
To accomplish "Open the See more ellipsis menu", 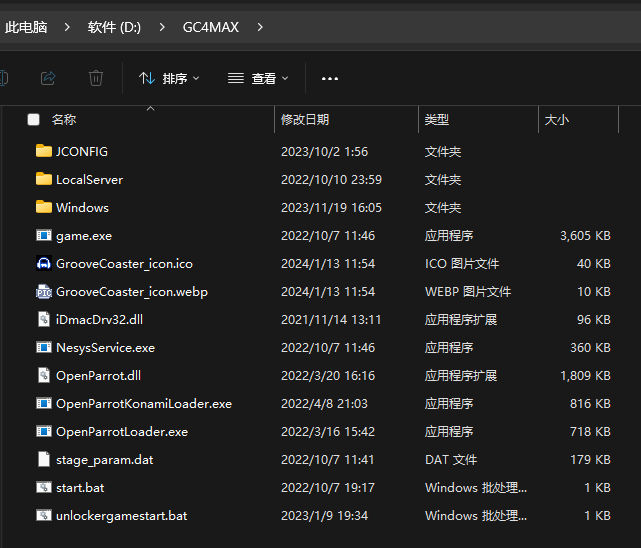I will [x=329, y=78].
